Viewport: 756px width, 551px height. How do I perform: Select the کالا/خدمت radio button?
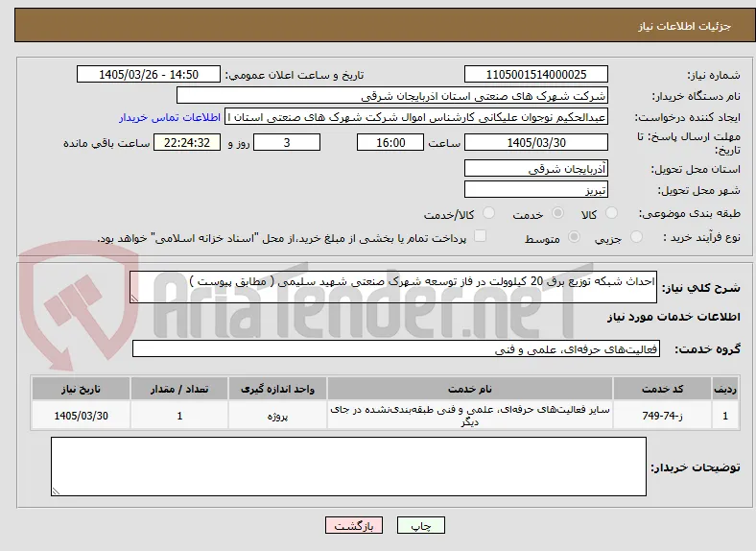[x=489, y=213]
